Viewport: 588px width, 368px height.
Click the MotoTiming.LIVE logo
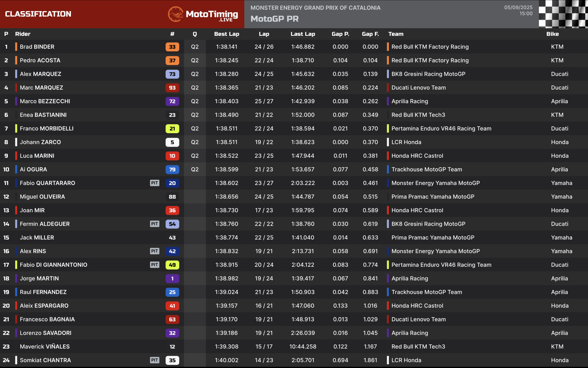tap(203, 14)
